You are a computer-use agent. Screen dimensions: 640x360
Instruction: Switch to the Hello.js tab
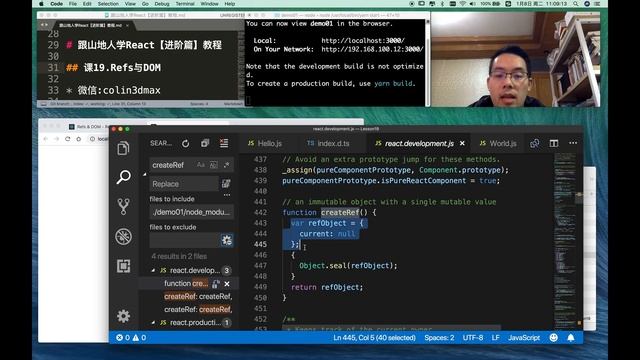click(x=265, y=143)
